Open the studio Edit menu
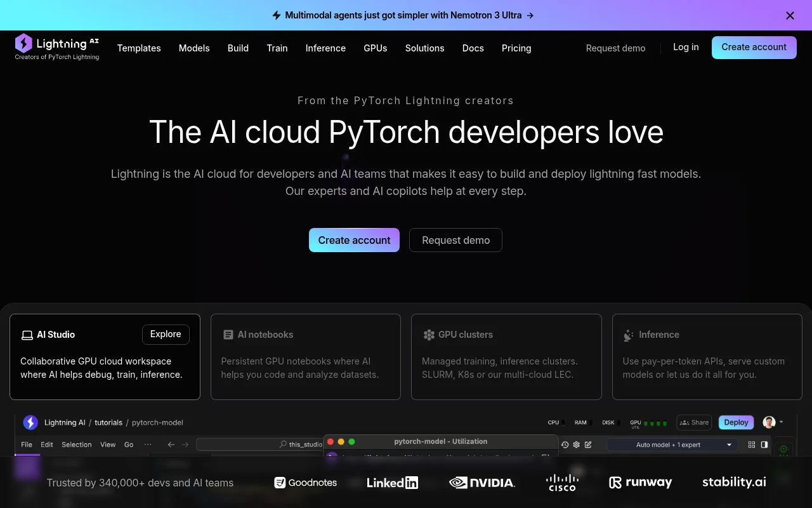Image resolution: width=812 pixels, height=508 pixels. pyautogui.click(x=47, y=444)
